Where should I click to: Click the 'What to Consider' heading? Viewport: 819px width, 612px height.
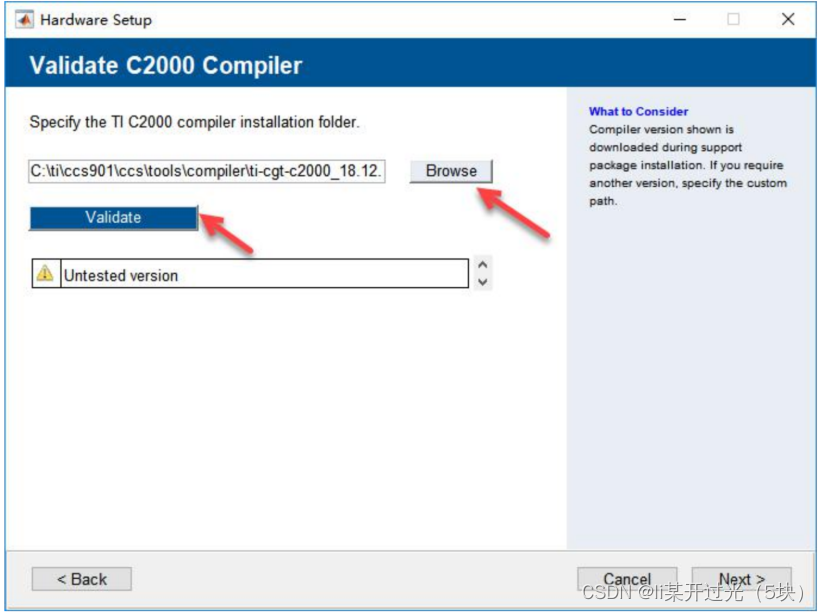coord(638,111)
